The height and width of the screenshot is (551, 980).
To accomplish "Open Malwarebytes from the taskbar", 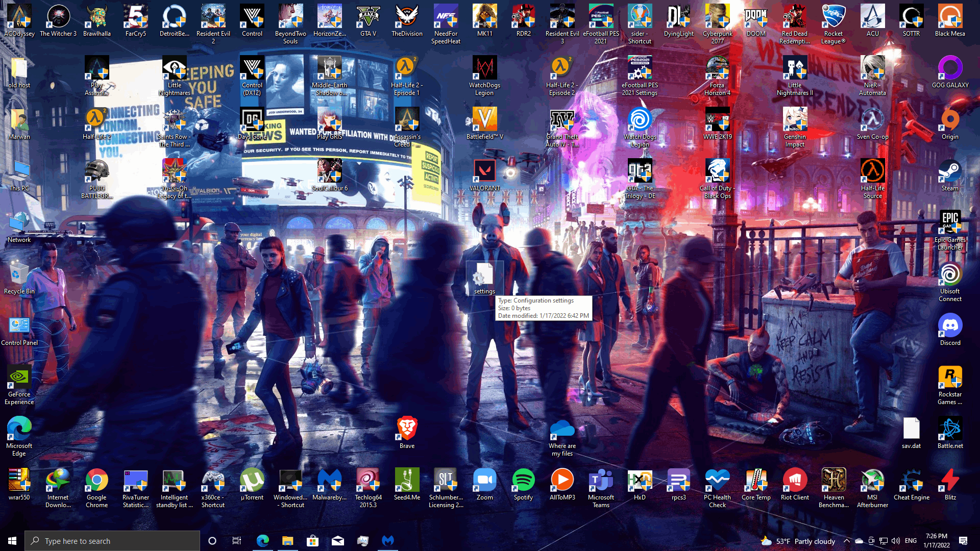I will coord(388,541).
